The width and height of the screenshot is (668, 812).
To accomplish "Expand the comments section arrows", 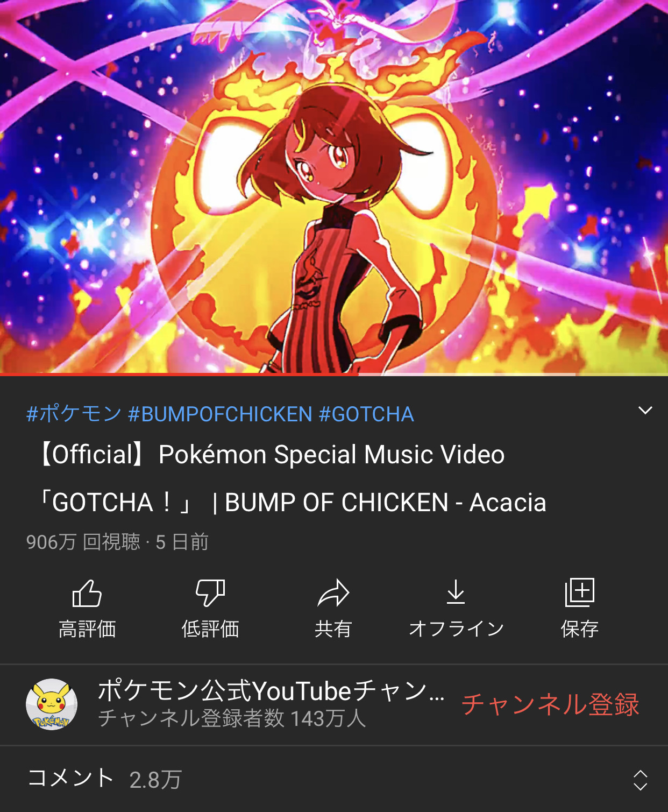I will (x=640, y=780).
